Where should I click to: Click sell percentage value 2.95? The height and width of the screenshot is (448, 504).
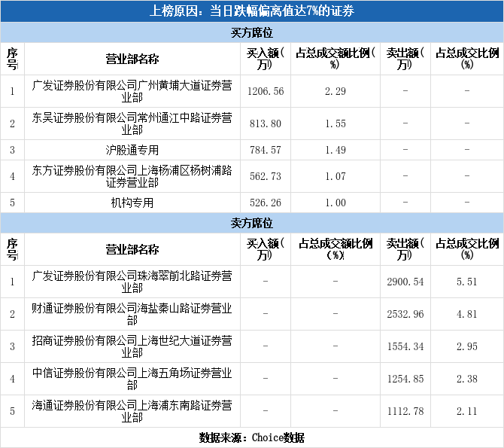pos(467,346)
